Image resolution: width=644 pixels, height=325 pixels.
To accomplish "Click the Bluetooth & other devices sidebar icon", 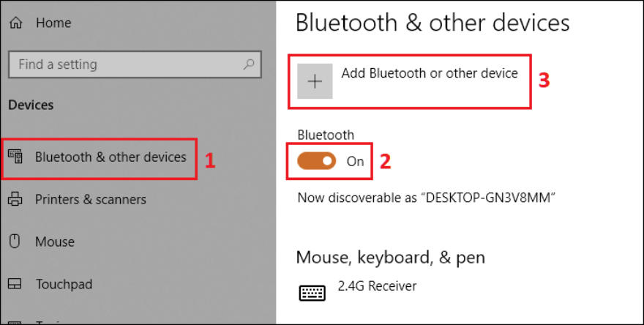I will (x=15, y=157).
